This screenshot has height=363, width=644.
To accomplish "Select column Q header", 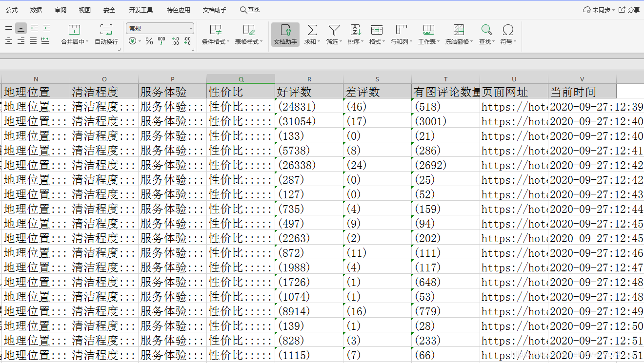I will [241, 79].
